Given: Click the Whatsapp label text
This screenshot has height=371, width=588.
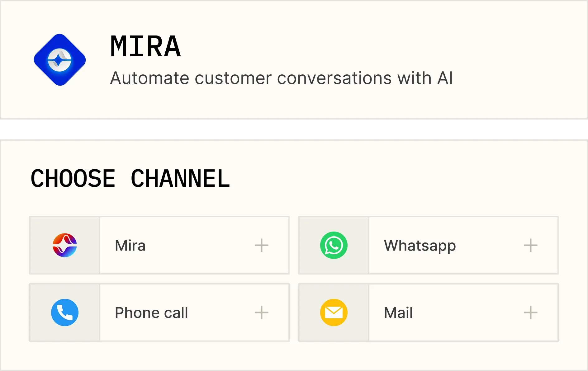Looking at the screenshot, I should point(419,245).
